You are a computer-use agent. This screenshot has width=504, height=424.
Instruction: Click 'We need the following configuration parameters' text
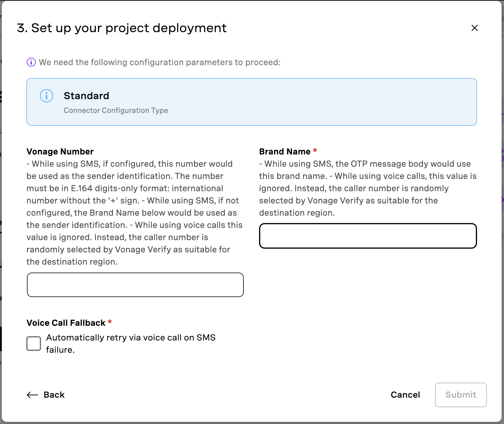click(x=160, y=62)
